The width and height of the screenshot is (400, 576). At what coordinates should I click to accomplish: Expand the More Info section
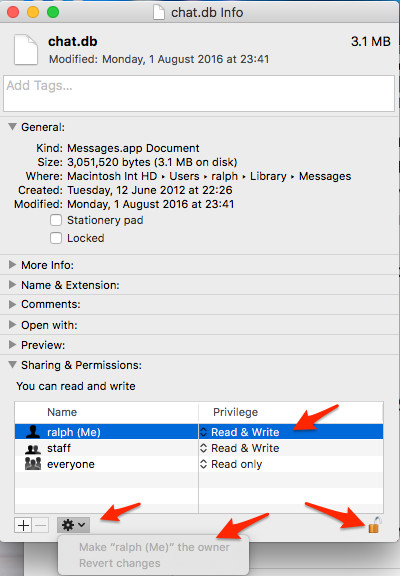coord(12,265)
